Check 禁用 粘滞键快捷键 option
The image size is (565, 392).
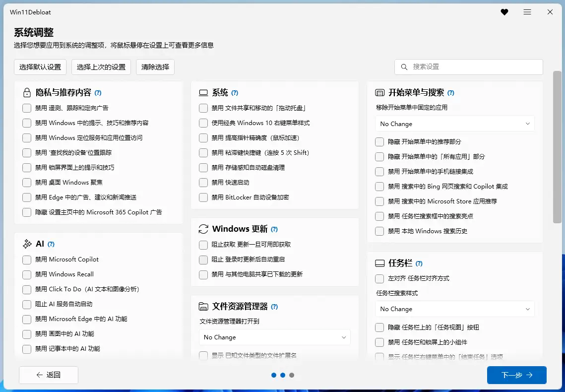(203, 153)
